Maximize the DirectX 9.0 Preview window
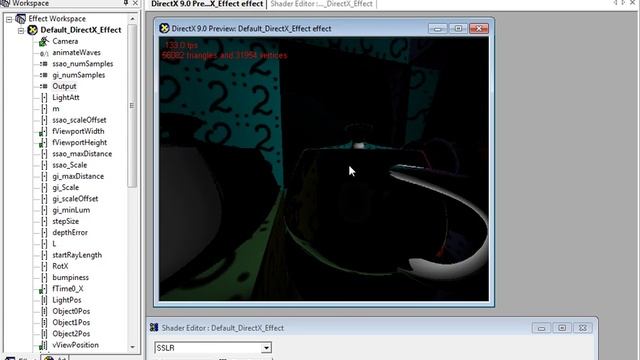This screenshot has width=640, height=360. (458, 29)
